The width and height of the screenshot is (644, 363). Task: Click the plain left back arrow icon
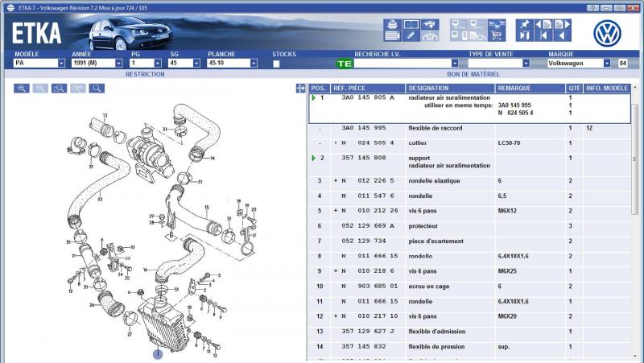[562, 36]
